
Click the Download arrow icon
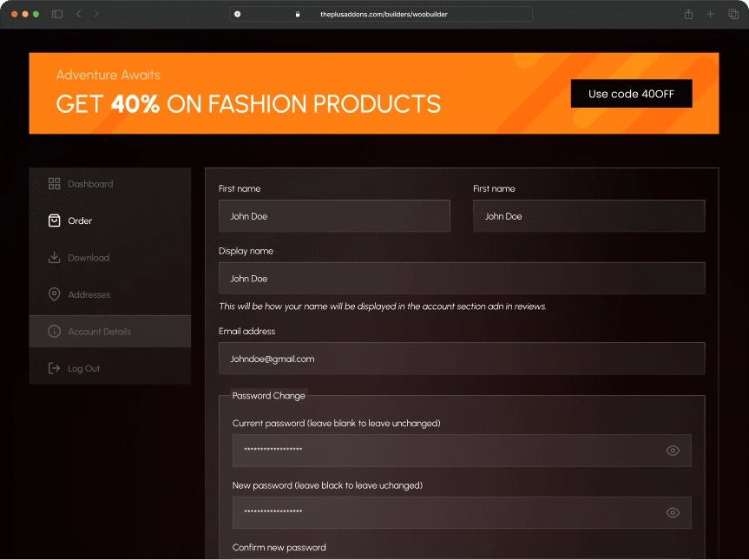click(x=53, y=257)
